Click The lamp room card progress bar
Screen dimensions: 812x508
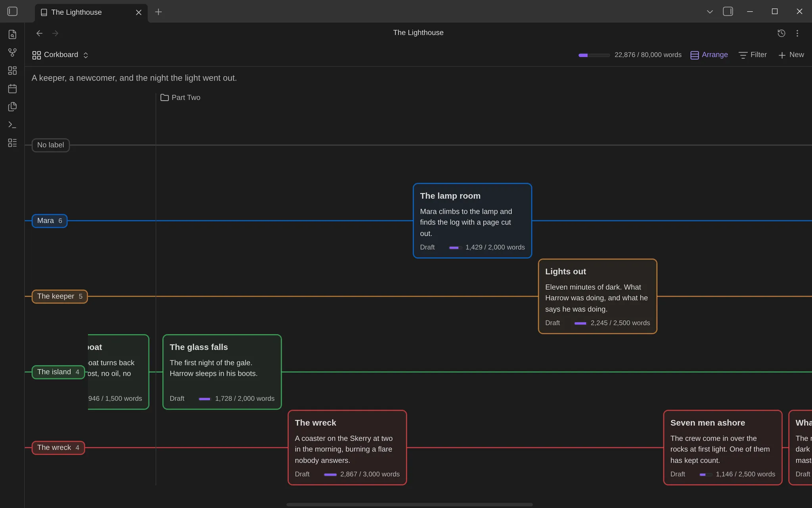[x=455, y=248]
